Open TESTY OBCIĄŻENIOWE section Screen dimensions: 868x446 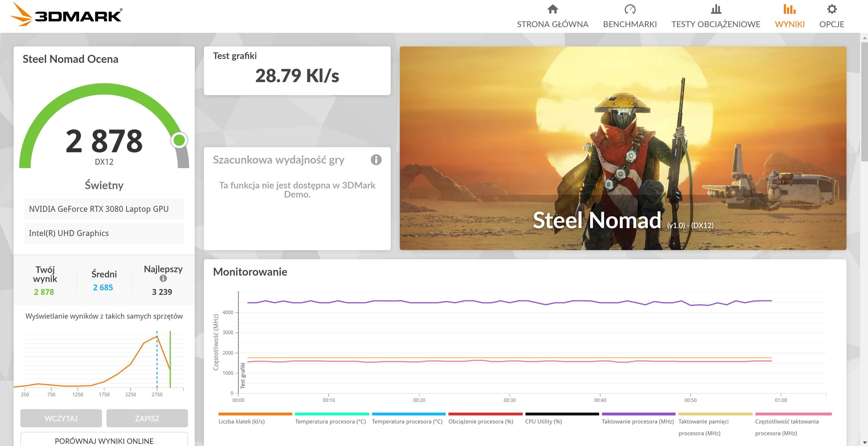tap(716, 24)
